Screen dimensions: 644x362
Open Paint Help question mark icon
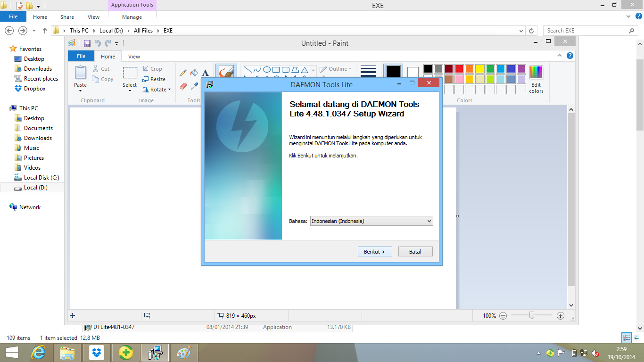point(570,56)
